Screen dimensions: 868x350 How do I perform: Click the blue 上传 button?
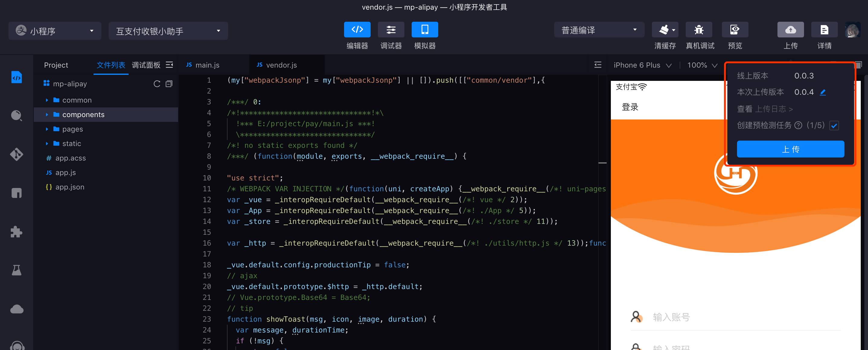[790, 149]
